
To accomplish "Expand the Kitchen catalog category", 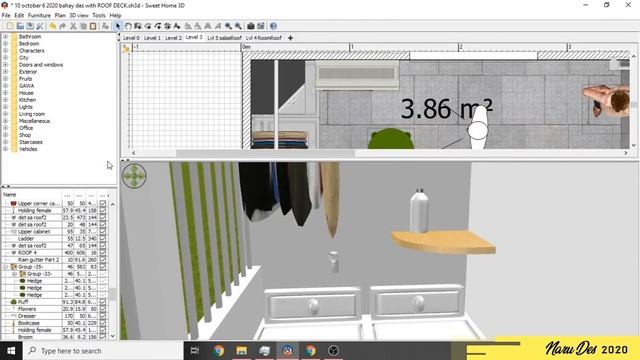I will tap(6, 100).
